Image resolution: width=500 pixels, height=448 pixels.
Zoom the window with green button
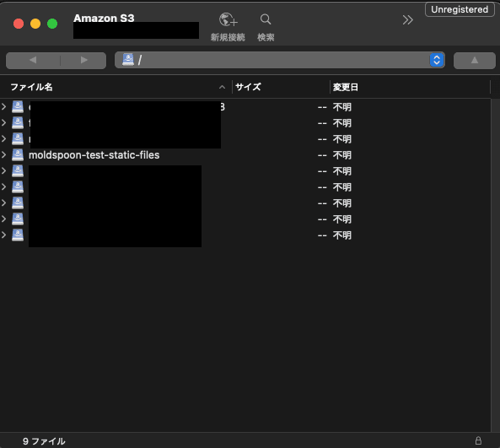(52, 24)
